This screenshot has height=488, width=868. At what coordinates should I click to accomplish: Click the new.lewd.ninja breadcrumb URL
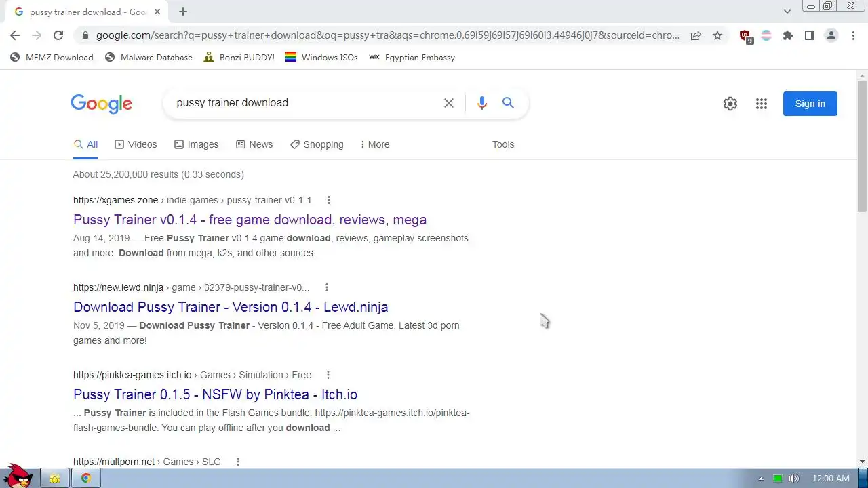[x=191, y=287]
